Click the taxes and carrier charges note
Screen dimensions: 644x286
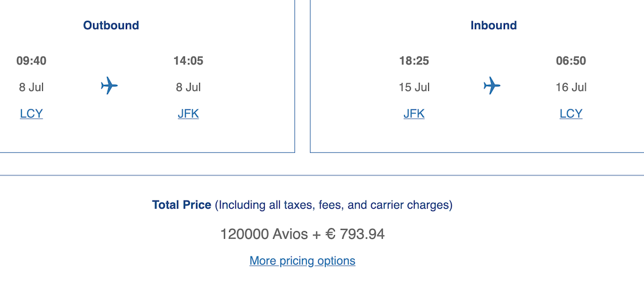tap(333, 205)
